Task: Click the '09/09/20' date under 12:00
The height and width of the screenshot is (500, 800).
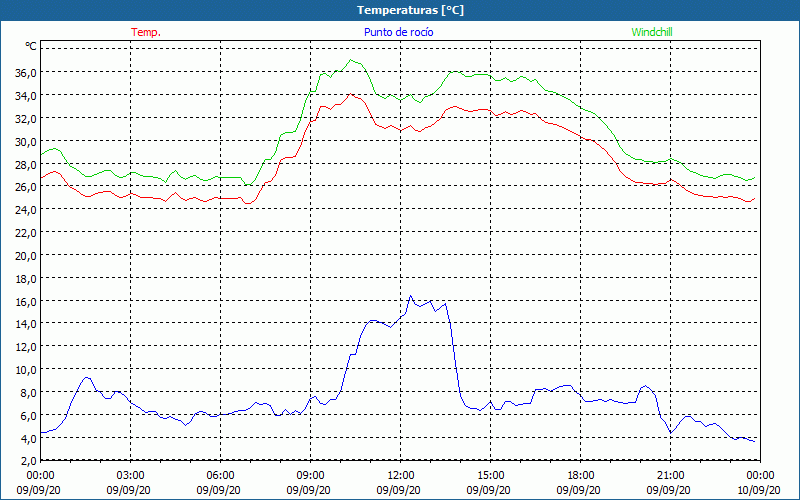Action: (398, 490)
